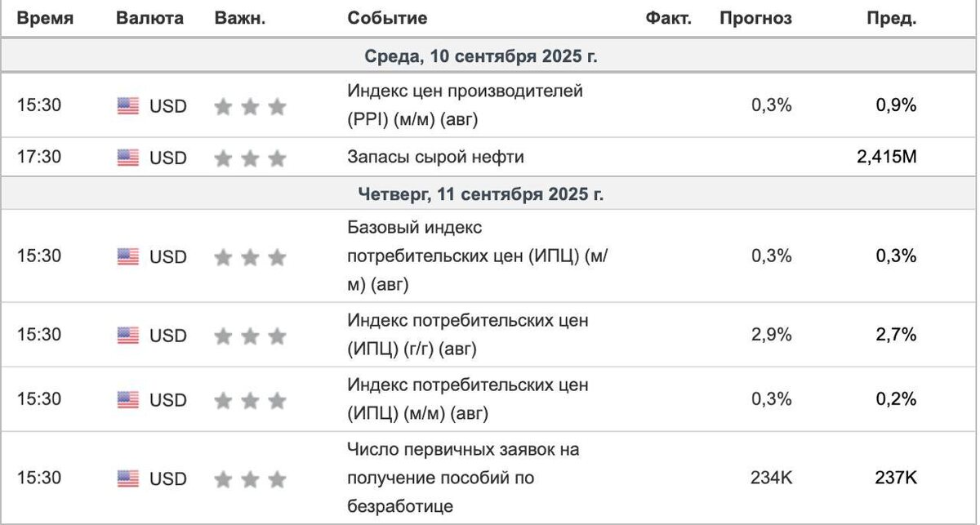Click the US flag in the jobless claims row

coord(128,478)
